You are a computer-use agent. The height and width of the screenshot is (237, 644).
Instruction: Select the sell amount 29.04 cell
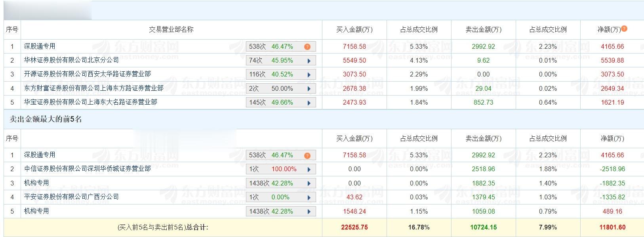click(484, 88)
